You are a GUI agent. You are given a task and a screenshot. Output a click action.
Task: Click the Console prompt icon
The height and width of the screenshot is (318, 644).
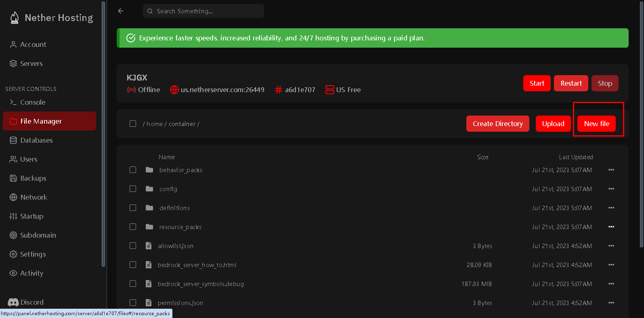[13, 102]
